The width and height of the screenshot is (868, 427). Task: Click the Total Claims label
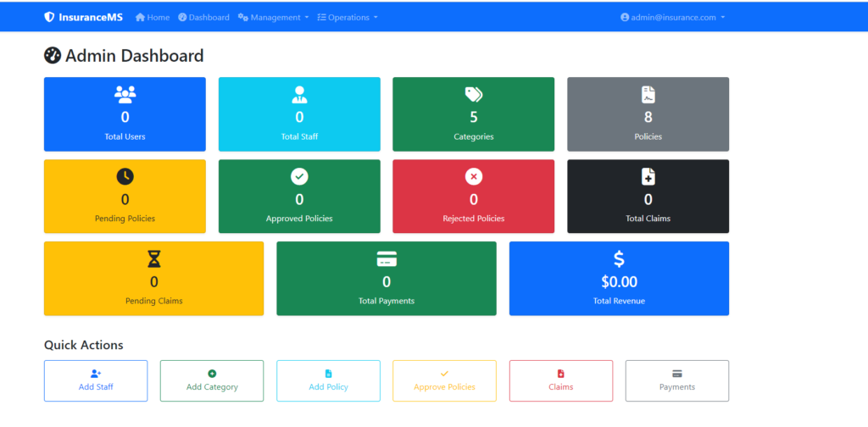pyautogui.click(x=648, y=218)
